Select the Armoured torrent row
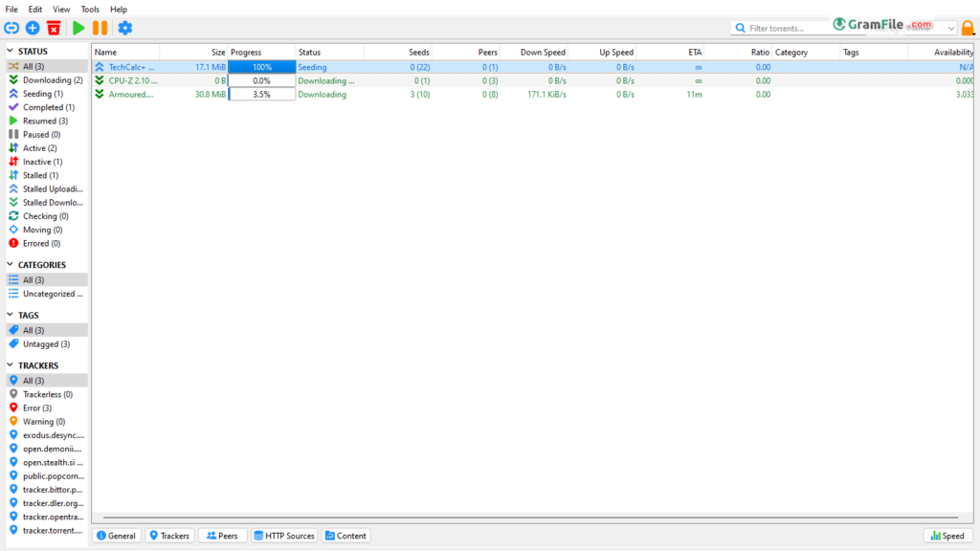This screenshot has height=551, width=980. click(532, 95)
